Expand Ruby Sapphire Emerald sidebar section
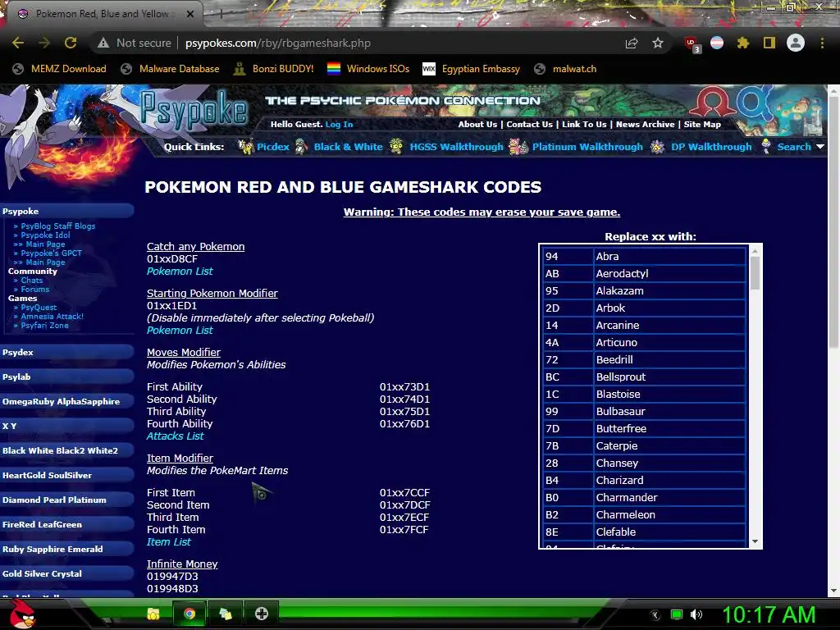840x630 pixels. pyautogui.click(x=67, y=550)
